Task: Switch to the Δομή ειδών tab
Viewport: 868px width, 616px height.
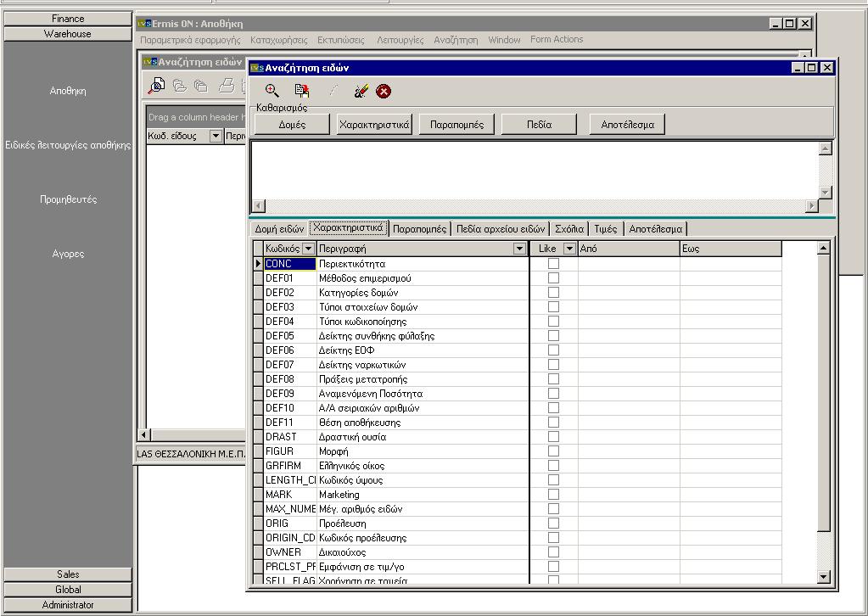Action: point(279,228)
